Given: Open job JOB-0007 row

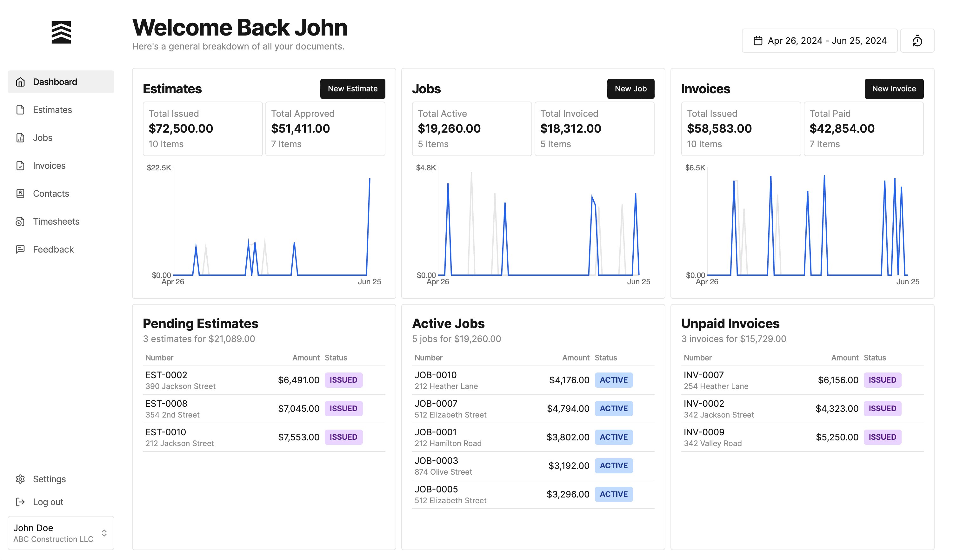Looking at the screenshot, I should [533, 408].
